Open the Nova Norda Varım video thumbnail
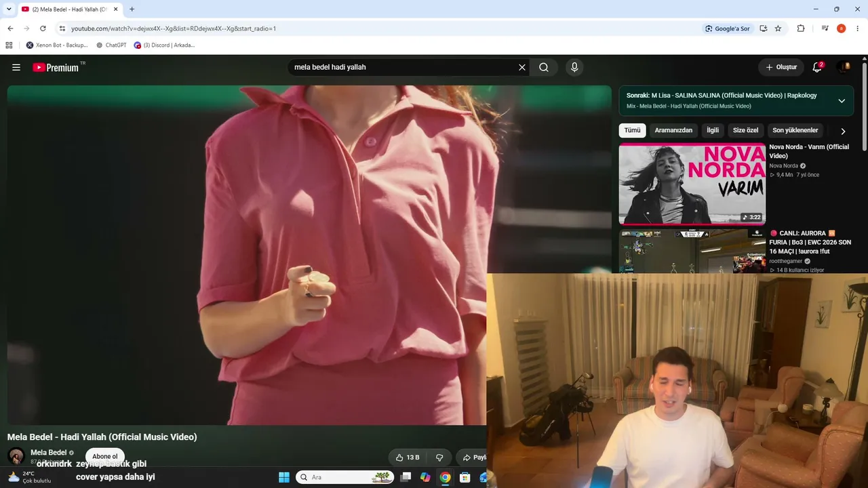The width and height of the screenshot is (868, 488). click(692, 184)
